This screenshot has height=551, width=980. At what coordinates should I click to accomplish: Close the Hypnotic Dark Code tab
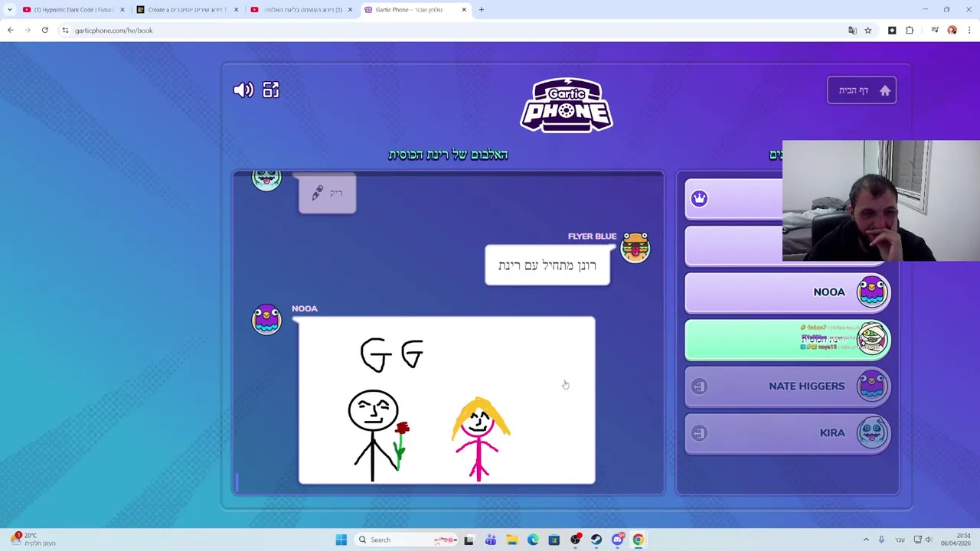pos(122,10)
